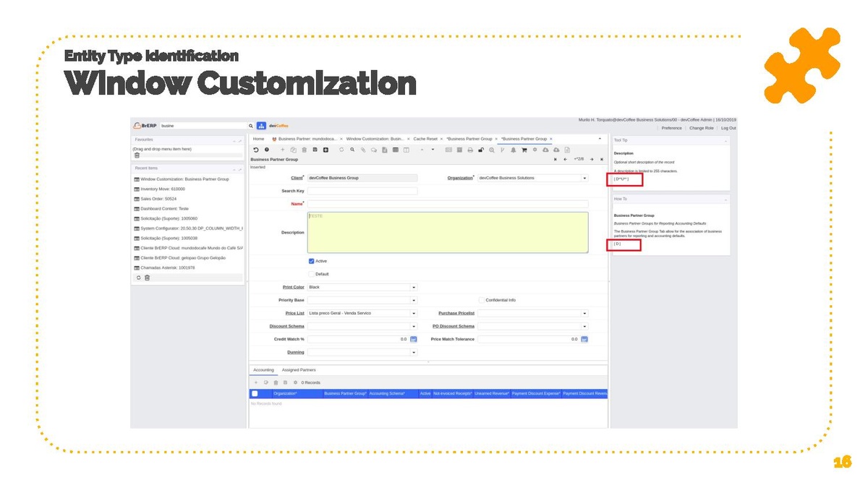Image resolution: width=868 pixels, height=488 pixels.
Task: Click the shopping cart toolbar icon
Action: (x=524, y=150)
